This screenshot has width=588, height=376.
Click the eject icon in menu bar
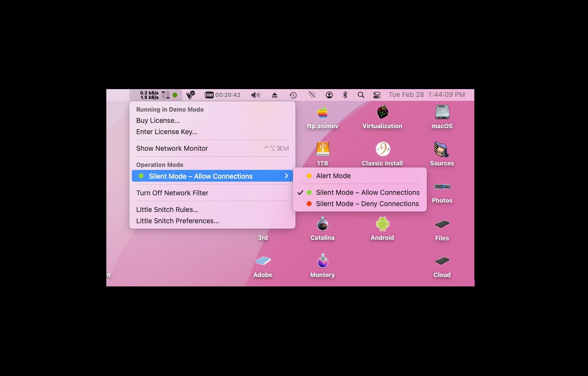(x=275, y=95)
